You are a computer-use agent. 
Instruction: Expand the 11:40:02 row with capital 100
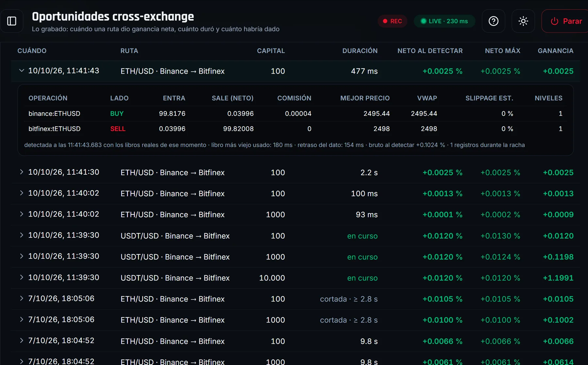point(22,193)
